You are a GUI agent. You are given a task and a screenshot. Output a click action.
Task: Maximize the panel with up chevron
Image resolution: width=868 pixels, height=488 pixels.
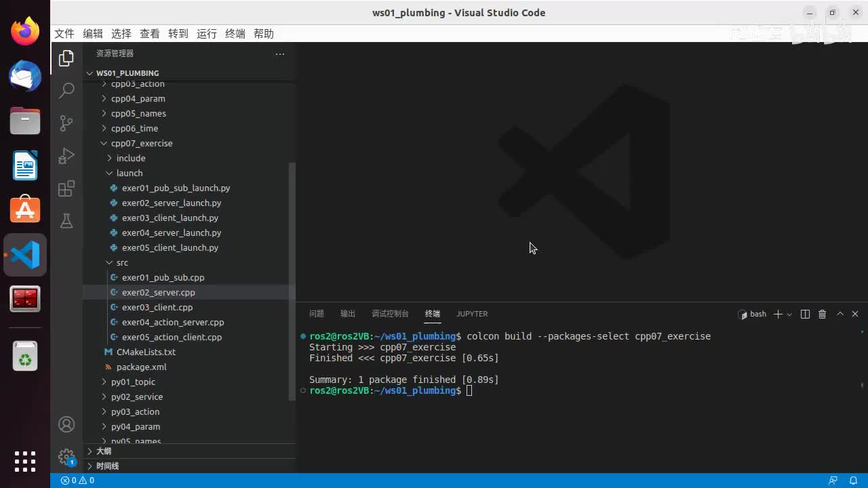click(x=840, y=314)
